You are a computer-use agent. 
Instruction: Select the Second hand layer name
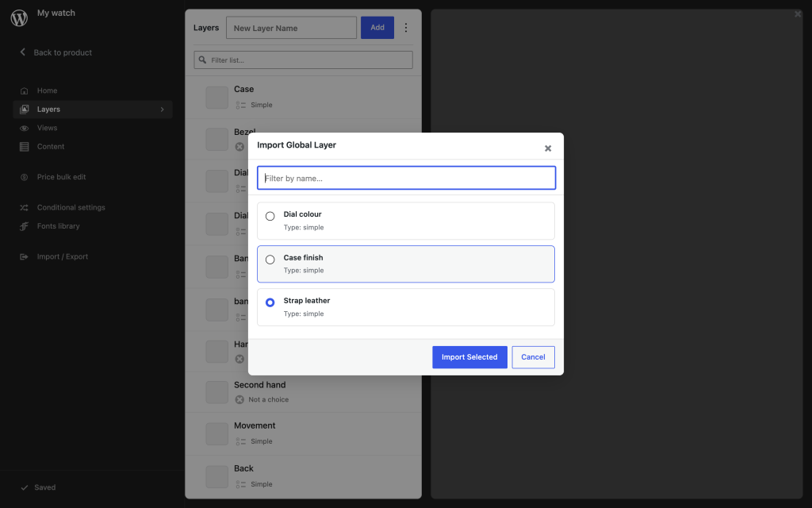(x=259, y=385)
